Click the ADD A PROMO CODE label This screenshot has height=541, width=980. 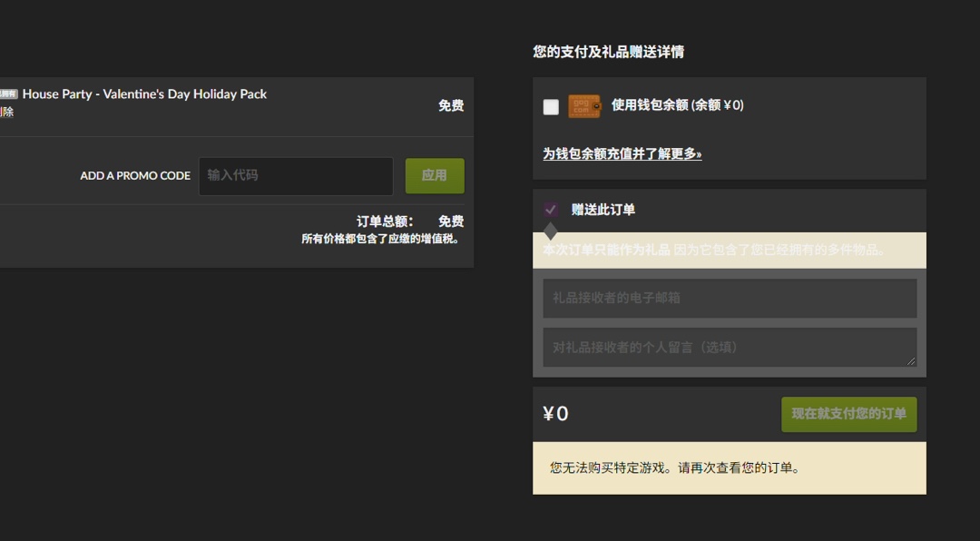135,176
